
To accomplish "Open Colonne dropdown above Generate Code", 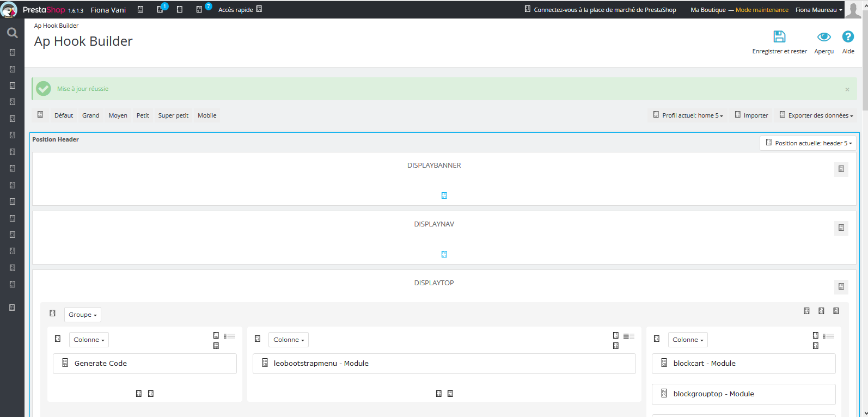I will (89, 340).
